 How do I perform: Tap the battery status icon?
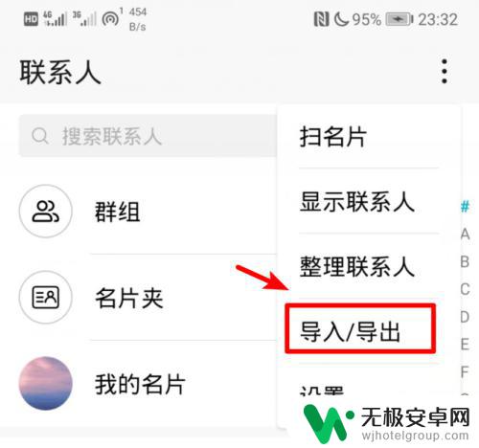(399, 19)
